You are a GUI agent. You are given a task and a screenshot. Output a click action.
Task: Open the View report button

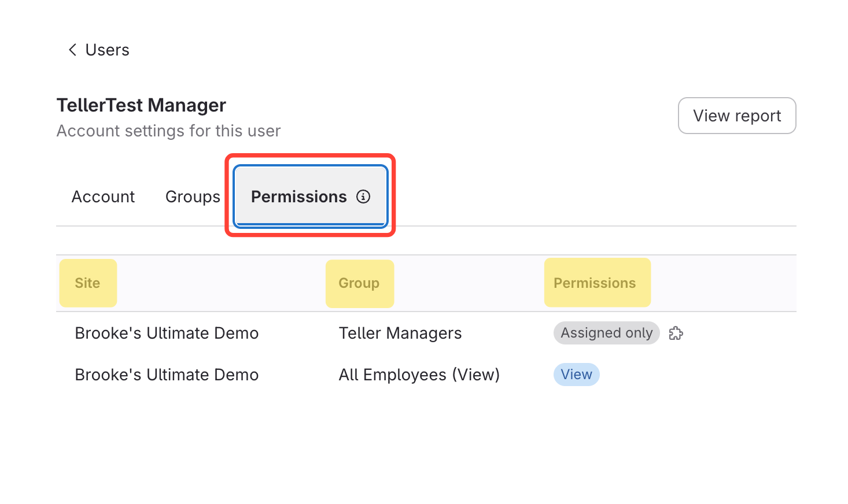[x=736, y=116]
